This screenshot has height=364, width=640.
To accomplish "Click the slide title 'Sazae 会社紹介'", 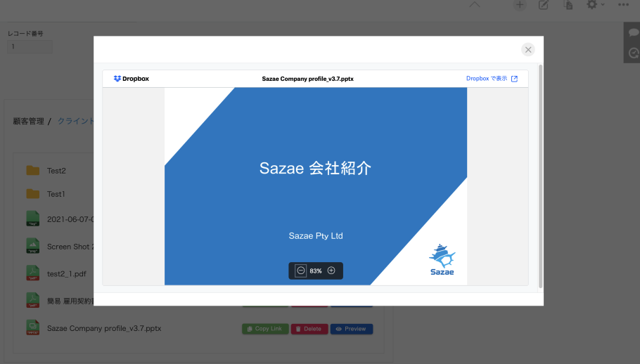I will [x=316, y=168].
